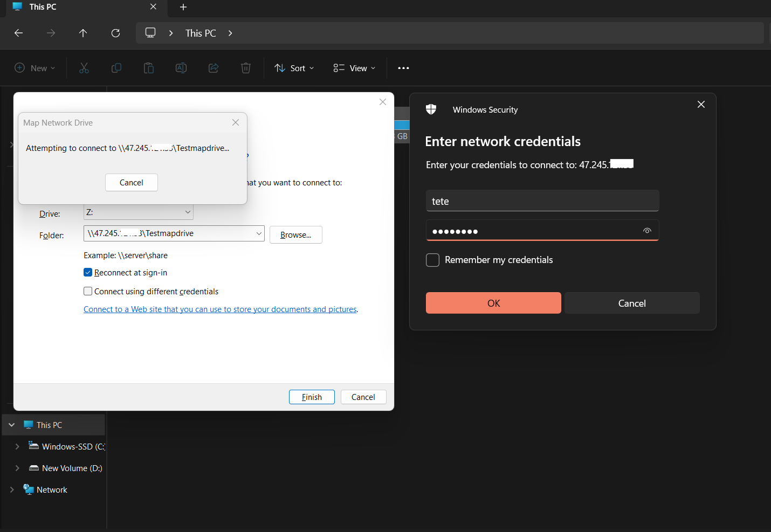Click the Share icon in toolbar
771x532 pixels.
tap(214, 68)
